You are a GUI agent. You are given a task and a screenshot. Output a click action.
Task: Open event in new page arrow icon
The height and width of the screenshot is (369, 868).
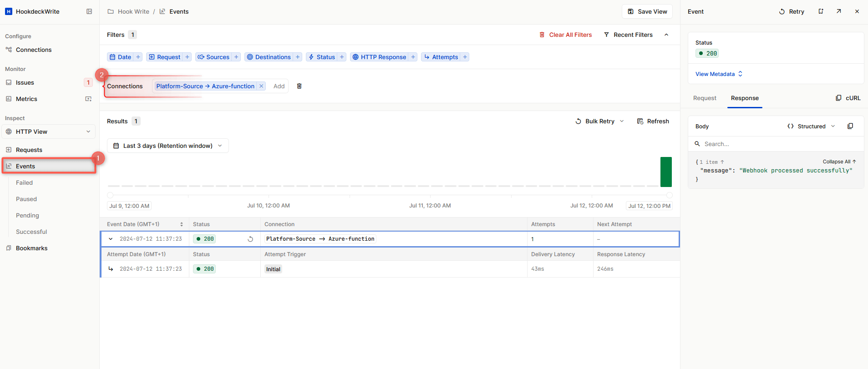point(838,11)
